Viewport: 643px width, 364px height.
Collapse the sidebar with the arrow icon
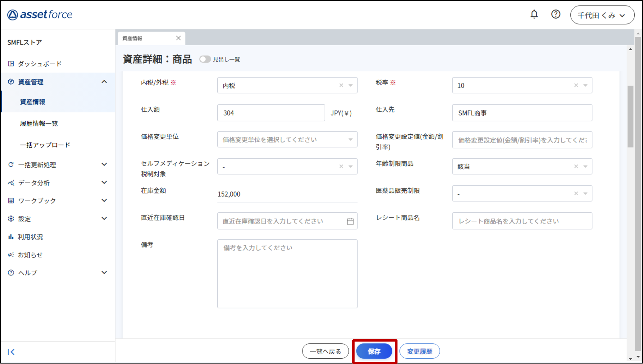tap(11, 352)
